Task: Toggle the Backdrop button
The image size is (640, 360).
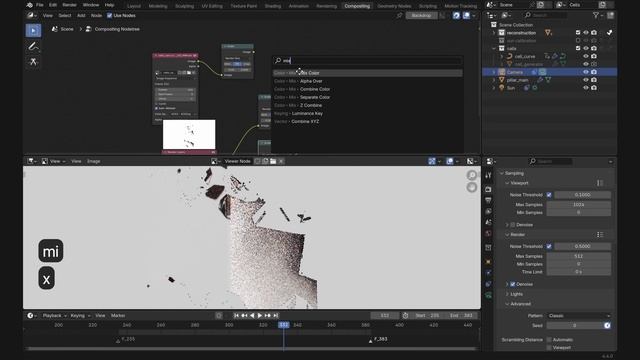Action: [421, 16]
